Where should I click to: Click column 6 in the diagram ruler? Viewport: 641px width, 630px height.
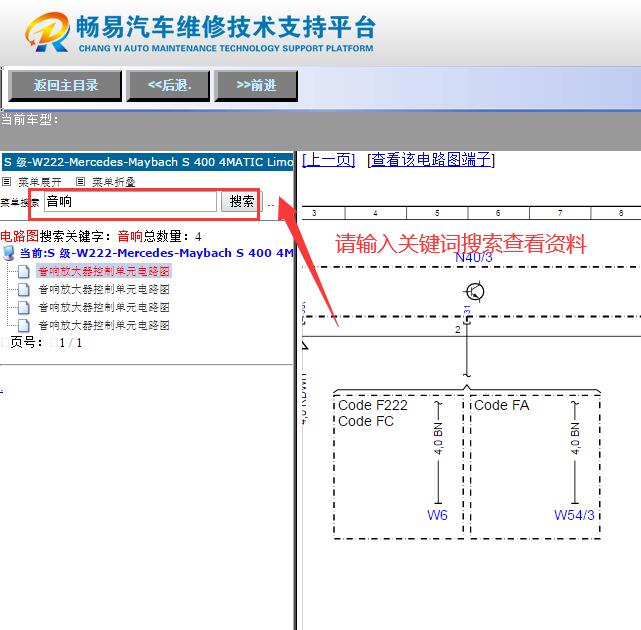point(498,213)
